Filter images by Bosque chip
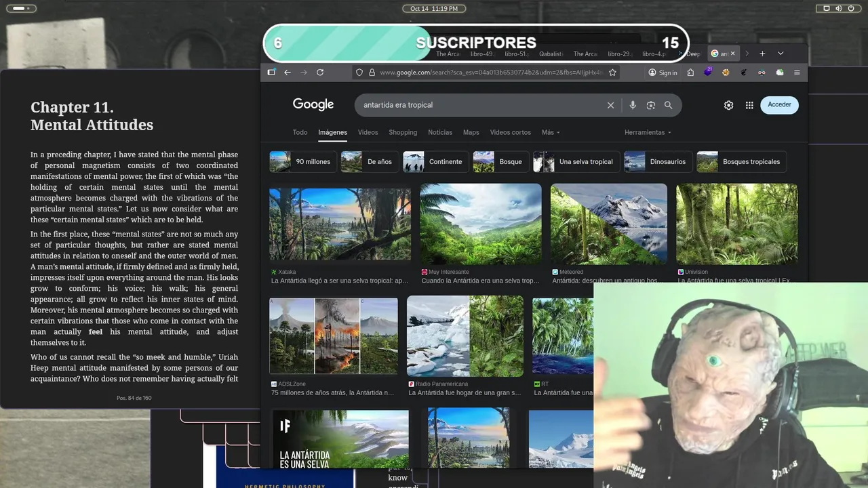Image resolution: width=868 pixels, height=488 pixels. tap(500, 162)
